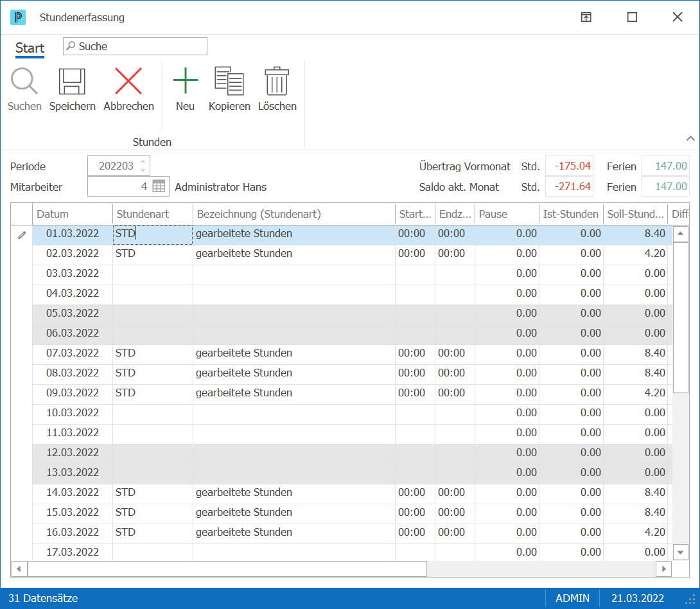Click the Pause column header
The image size is (700, 609).
[507, 214]
